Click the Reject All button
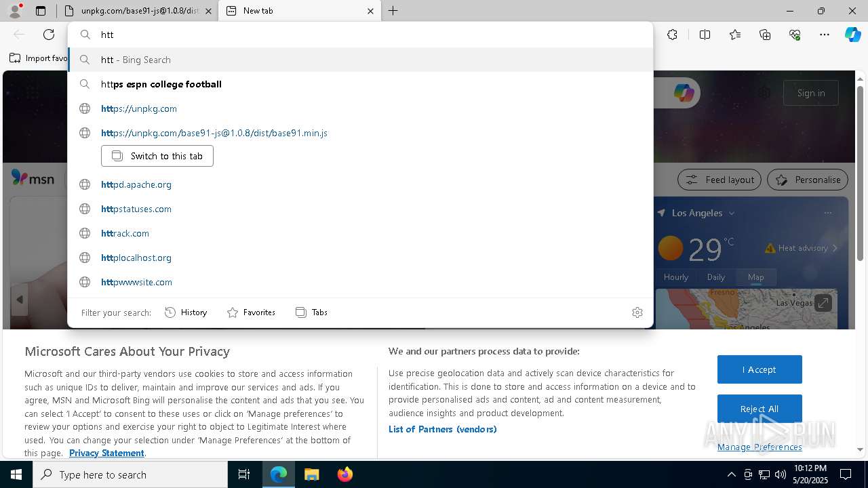 tap(759, 409)
